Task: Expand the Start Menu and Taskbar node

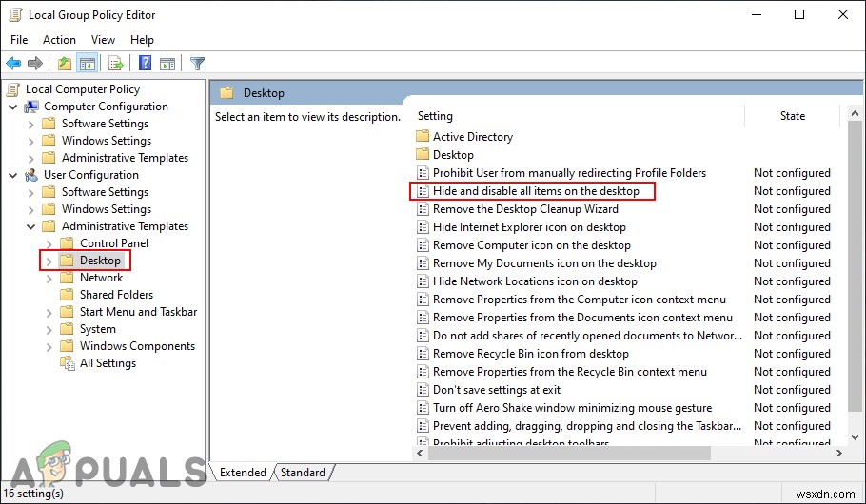Action: pyautogui.click(x=49, y=313)
